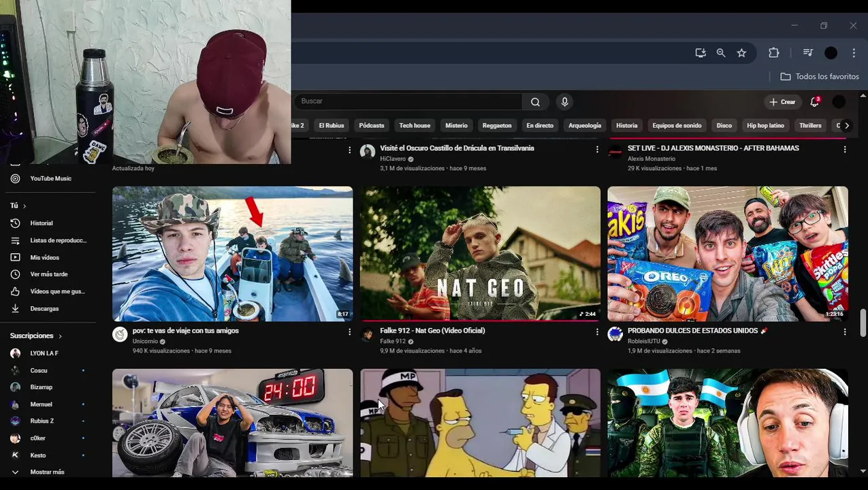Open options menu for pov: te vas de viaje video
The height and width of the screenshot is (490, 868).
(x=349, y=331)
